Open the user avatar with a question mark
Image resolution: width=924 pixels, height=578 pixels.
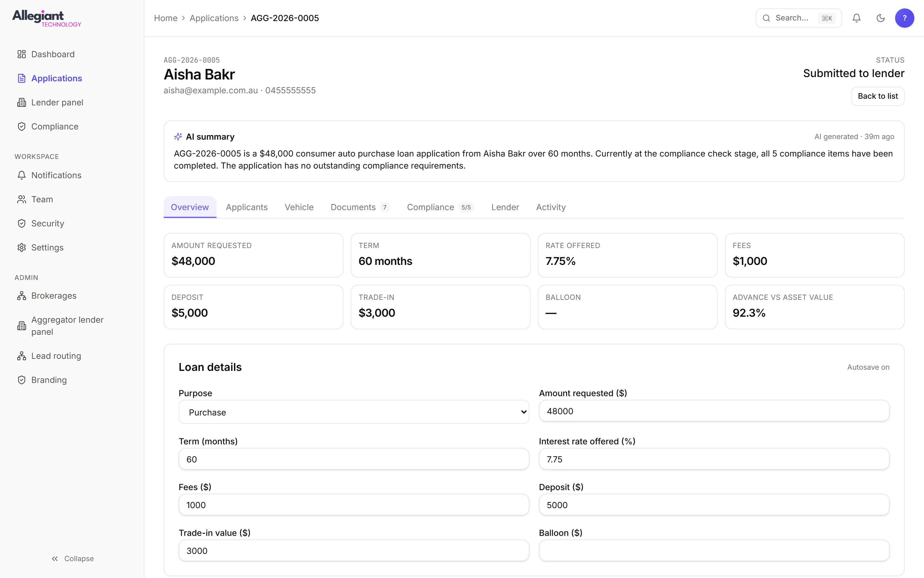(x=904, y=18)
